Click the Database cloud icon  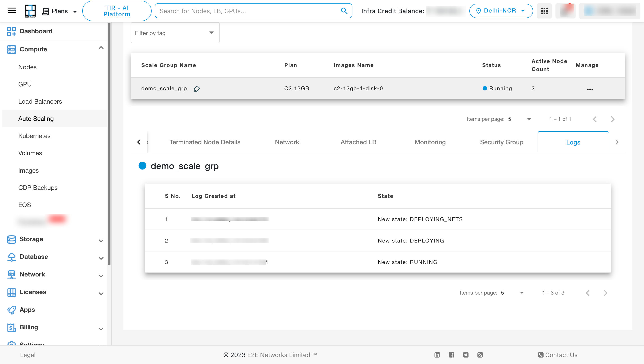(11, 257)
